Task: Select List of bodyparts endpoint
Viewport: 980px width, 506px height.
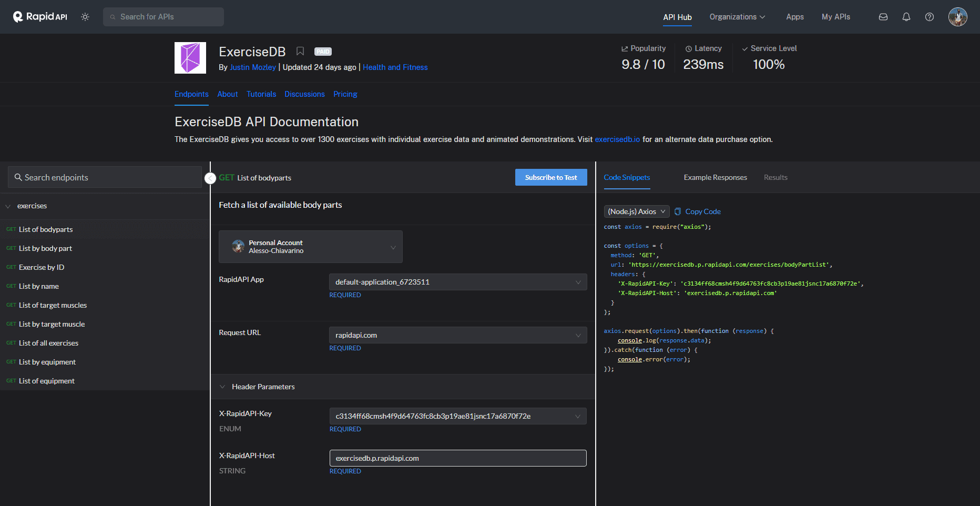Action: tap(105, 229)
